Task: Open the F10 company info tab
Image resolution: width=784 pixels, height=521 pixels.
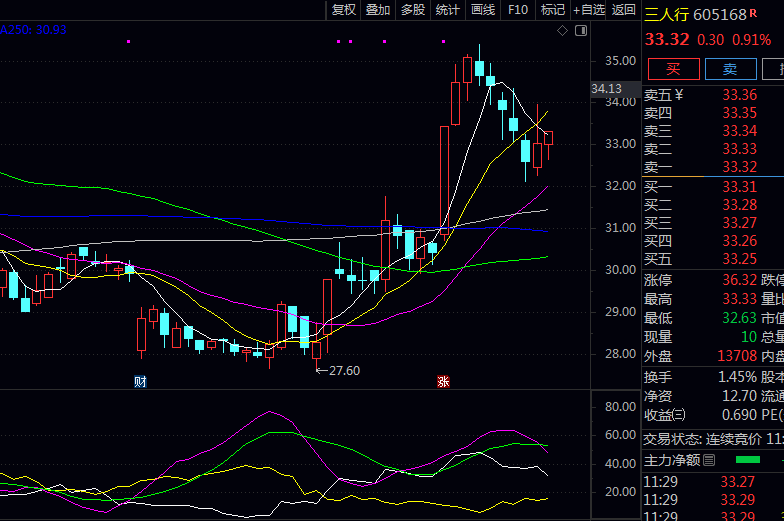Action: tap(518, 10)
